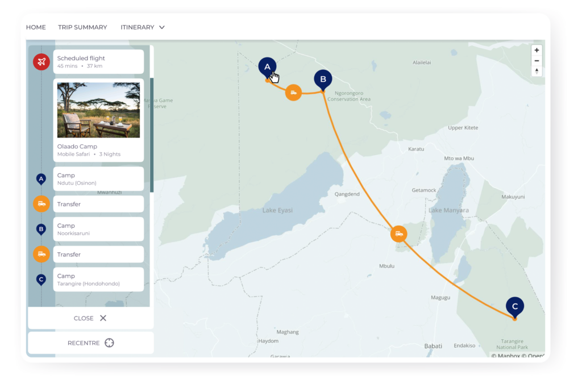Click the orange transfer vehicle icon between pins A and B
Screen dimensions: 582x392
click(x=293, y=93)
